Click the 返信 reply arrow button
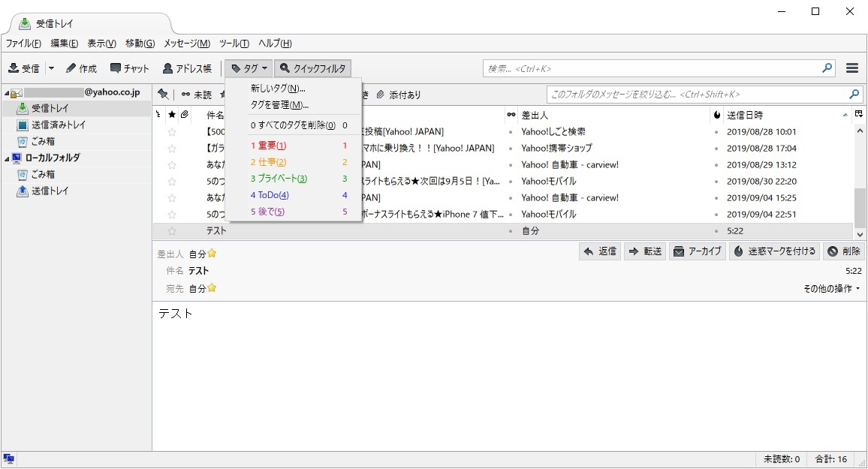The image size is (868, 469). (x=600, y=251)
